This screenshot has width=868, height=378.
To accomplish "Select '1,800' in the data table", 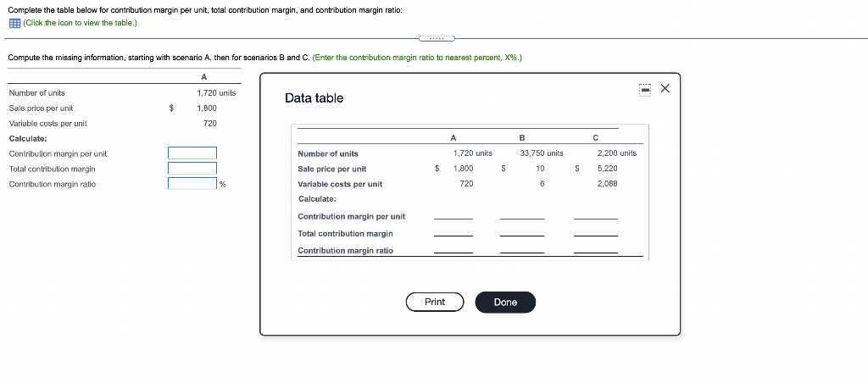I will [x=463, y=169].
